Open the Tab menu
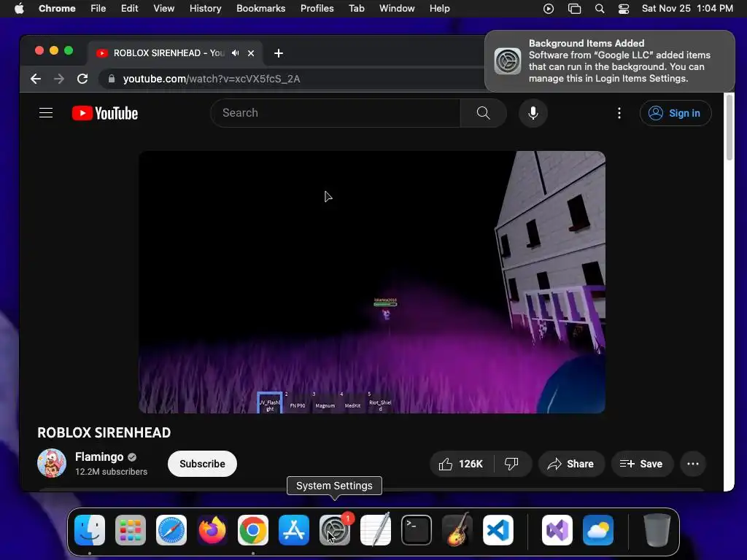747x560 pixels. [356, 9]
